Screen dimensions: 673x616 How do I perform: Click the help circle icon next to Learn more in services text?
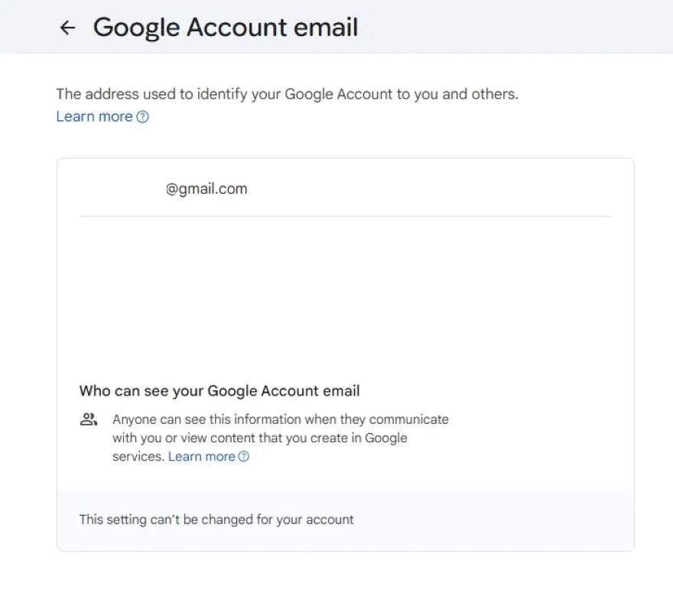click(x=242, y=456)
